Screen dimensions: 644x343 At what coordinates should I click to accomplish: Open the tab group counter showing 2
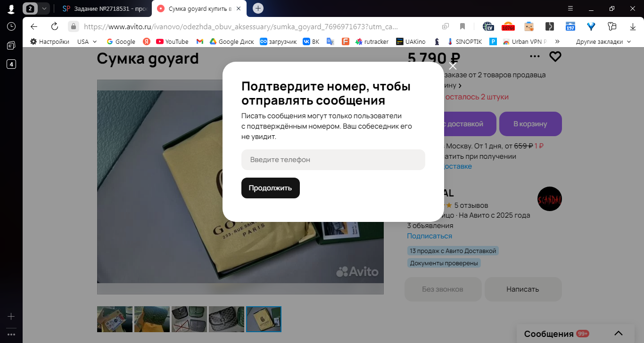tap(31, 8)
